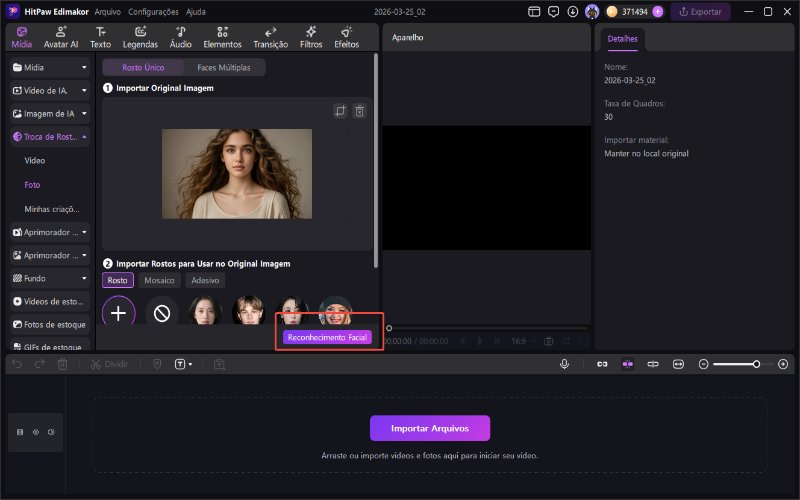Expand the Vídeo de IA section

[x=50, y=90]
